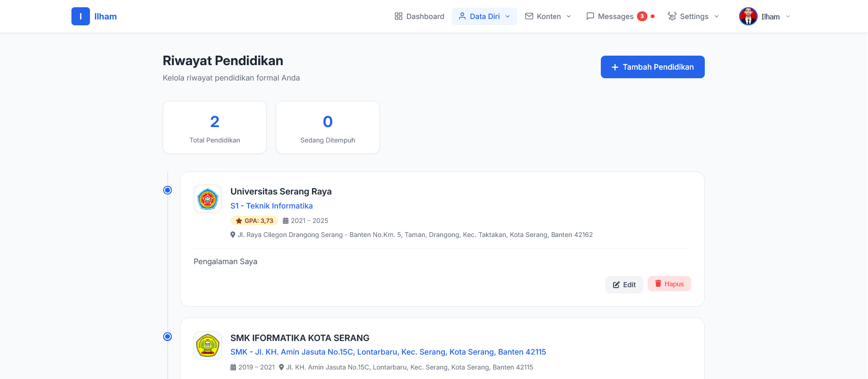Click the S1 - Teknik Informatika text
Viewport: 868px width, 379px height.
pos(271,206)
